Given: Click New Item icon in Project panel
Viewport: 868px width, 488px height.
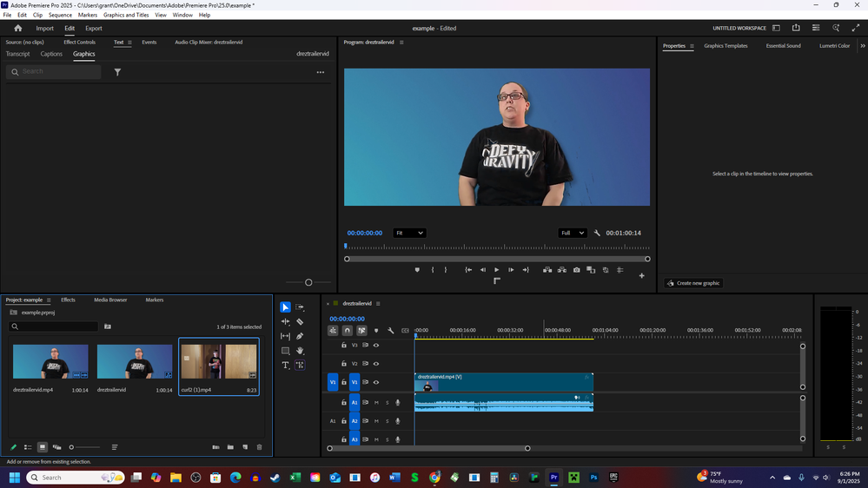Looking at the screenshot, I should click(245, 447).
